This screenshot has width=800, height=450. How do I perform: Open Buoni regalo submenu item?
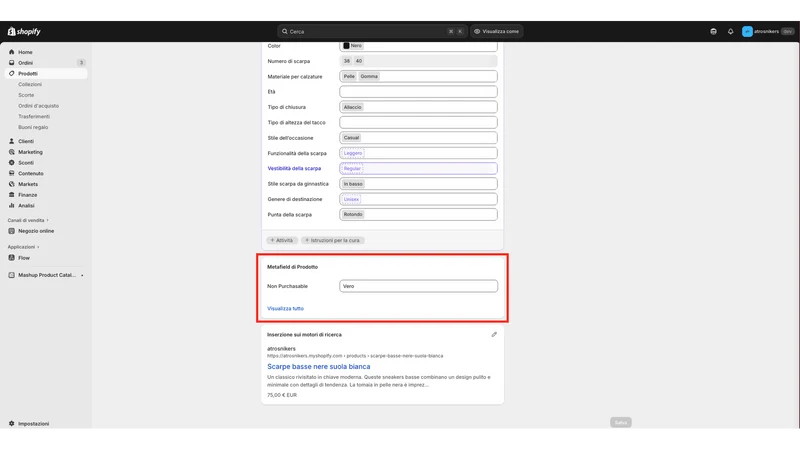click(33, 127)
